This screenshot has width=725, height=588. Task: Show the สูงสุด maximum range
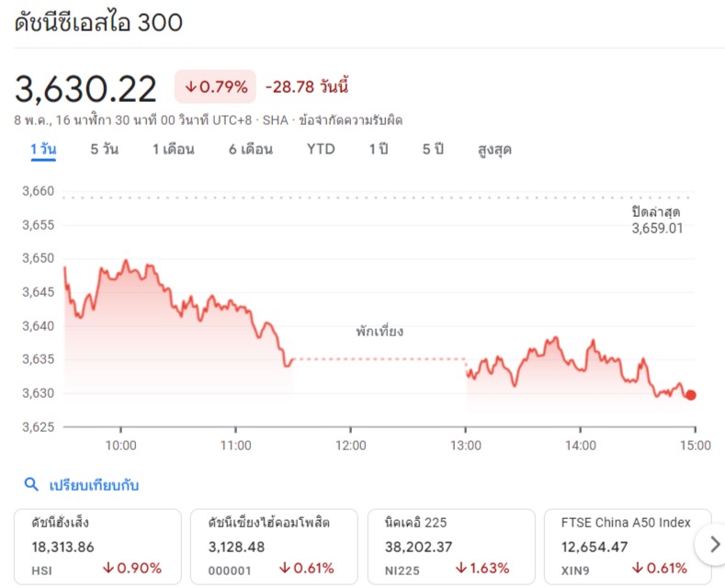point(494,149)
